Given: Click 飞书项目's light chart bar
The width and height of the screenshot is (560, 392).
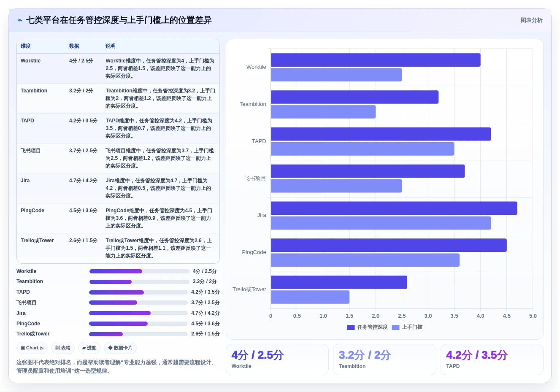Looking at the screenshot, I should coord(336,186).
